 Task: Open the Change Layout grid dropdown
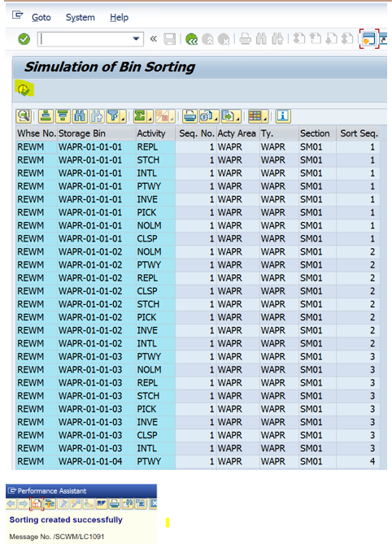pyautogui.click(x=265, y=120)
